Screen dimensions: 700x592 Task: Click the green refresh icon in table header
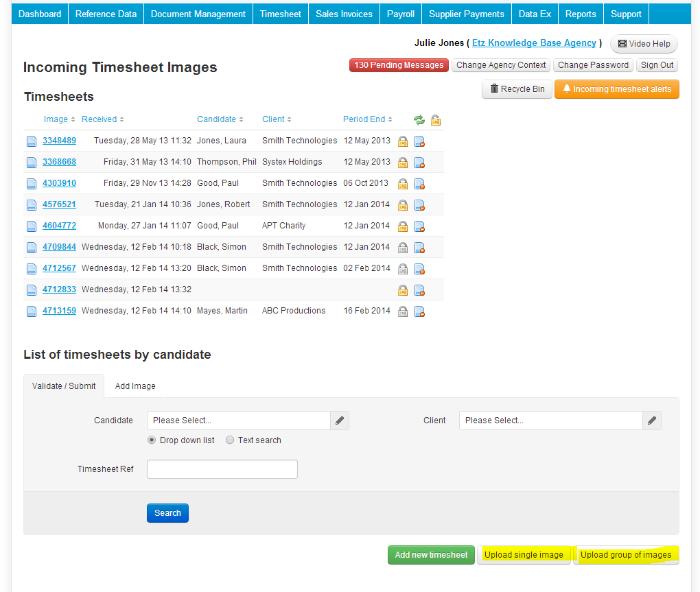click(419, 119)
